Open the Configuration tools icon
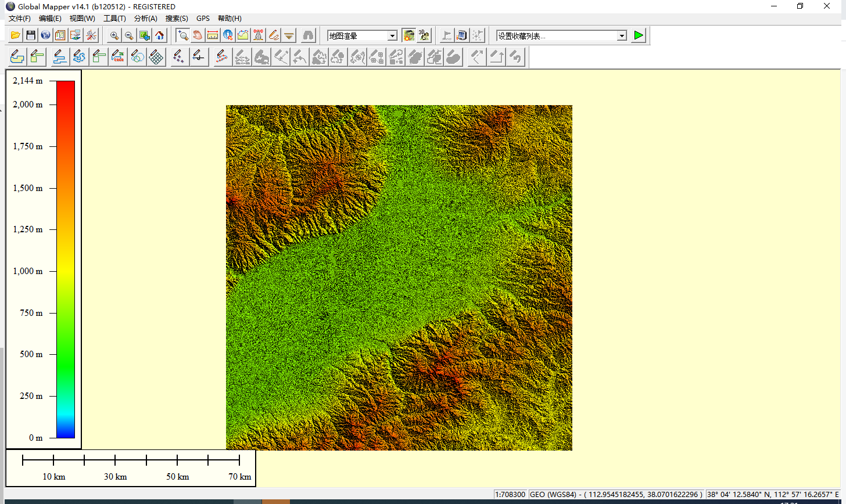Viewport: 846px width, 504px height. point(92,35)
